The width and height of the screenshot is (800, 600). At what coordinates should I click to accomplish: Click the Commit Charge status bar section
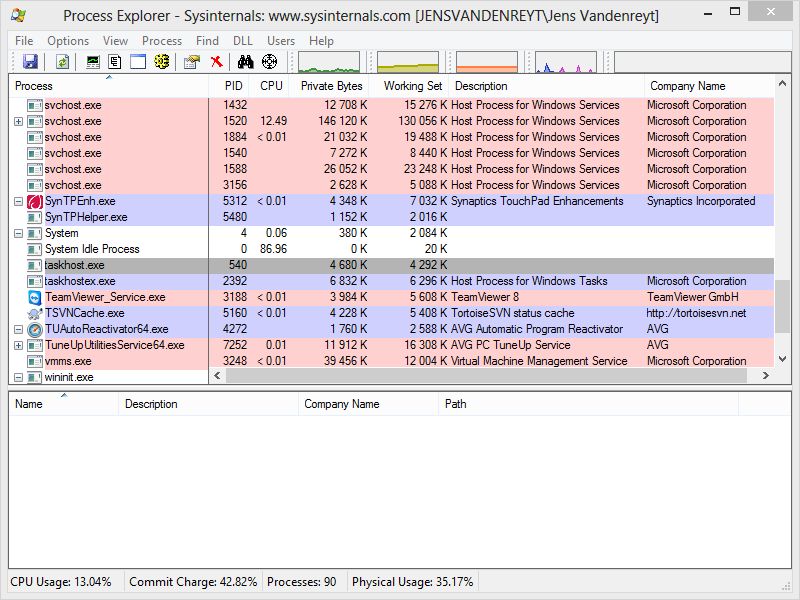coord(196,581)
